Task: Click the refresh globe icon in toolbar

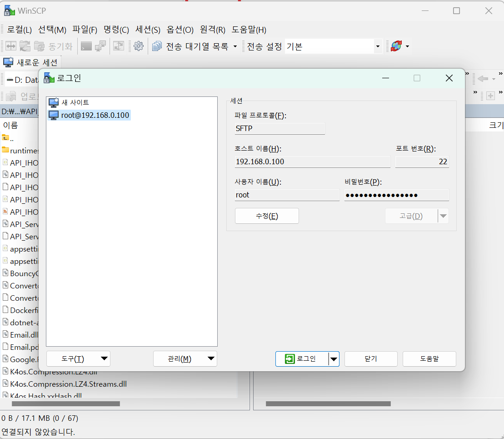Action: click(x=396, y=46)
